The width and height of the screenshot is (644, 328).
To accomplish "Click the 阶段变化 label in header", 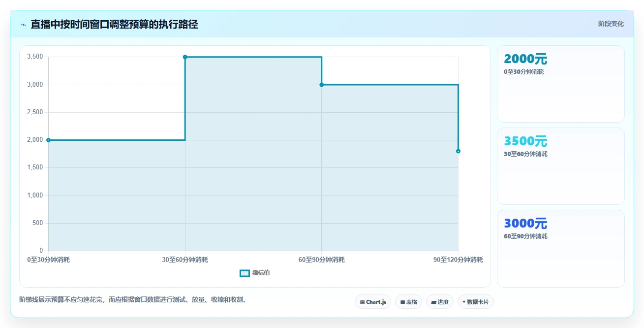I will tap(611, 24).
